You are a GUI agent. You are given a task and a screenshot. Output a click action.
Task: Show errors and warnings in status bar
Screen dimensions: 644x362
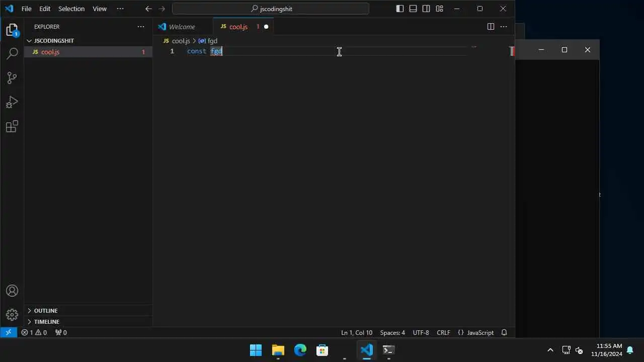coord(34,332)
